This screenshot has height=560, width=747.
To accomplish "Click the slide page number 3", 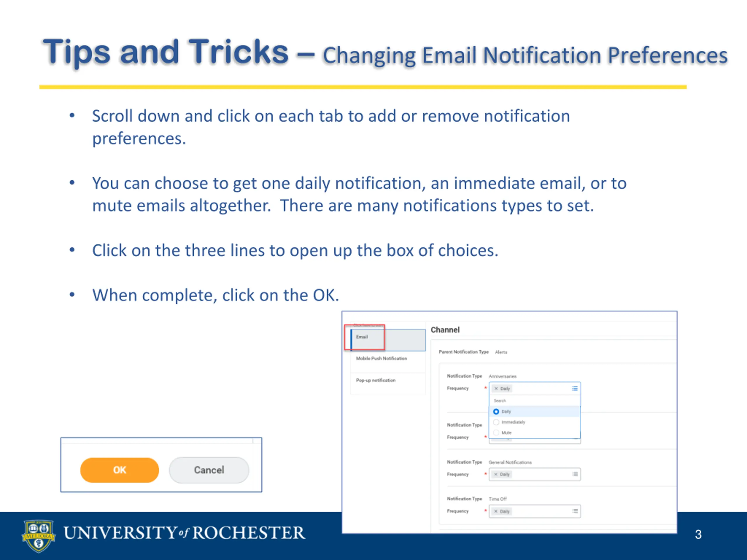I will (x=698, y=534).
